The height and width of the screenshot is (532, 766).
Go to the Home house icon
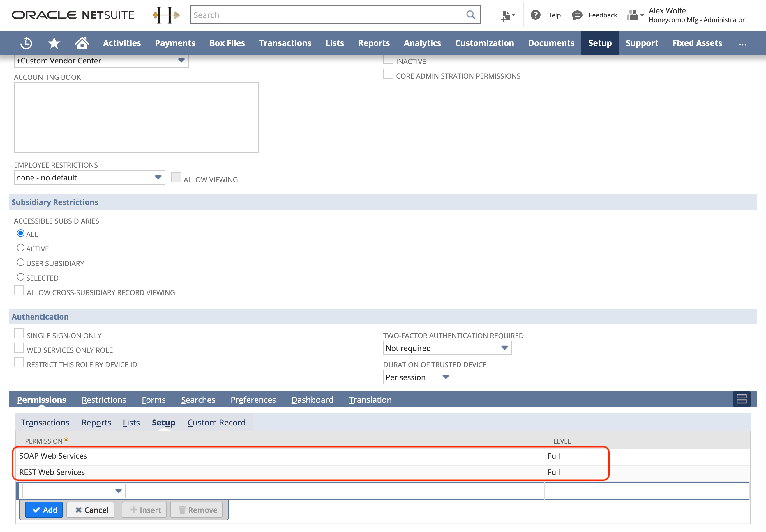[82, 43]
